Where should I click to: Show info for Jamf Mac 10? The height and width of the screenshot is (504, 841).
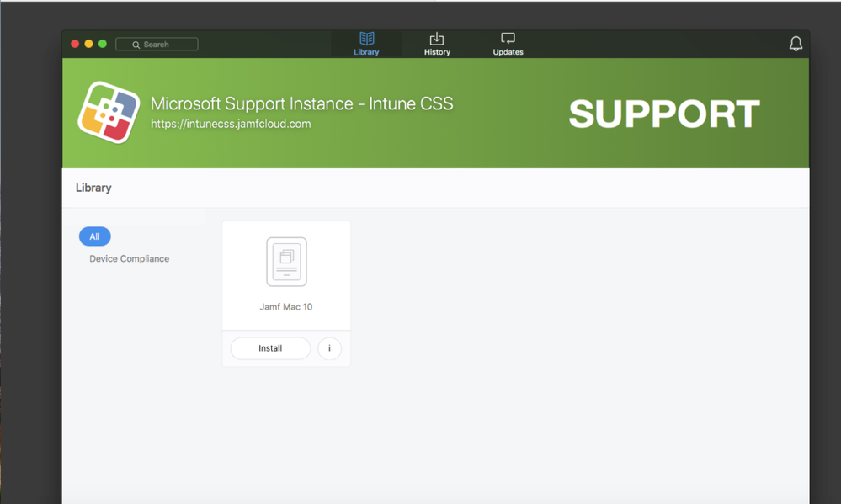point(329,348)
